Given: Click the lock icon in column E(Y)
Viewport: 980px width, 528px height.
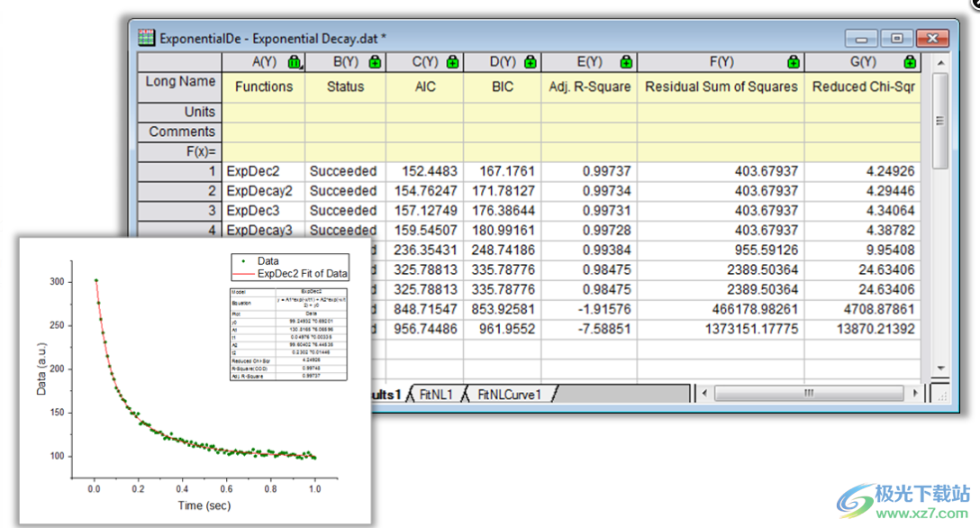Looking at the screenshot, I should click(626, 62).
